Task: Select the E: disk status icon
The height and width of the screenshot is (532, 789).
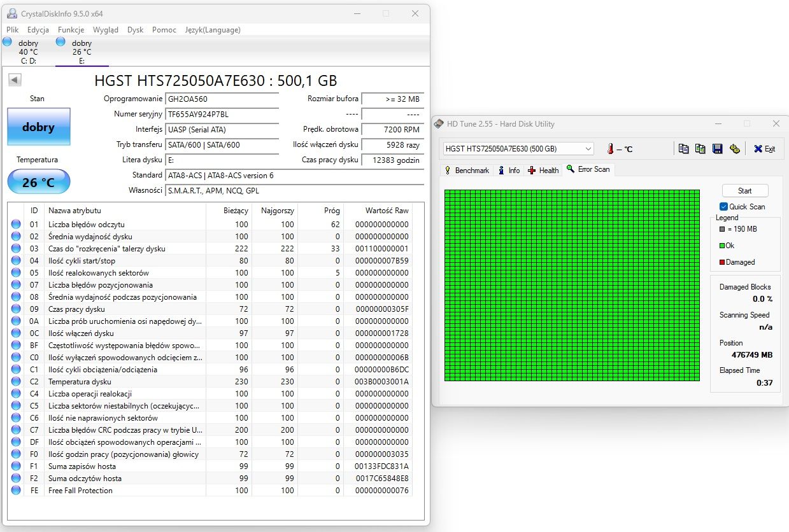Action: [60, 41]
